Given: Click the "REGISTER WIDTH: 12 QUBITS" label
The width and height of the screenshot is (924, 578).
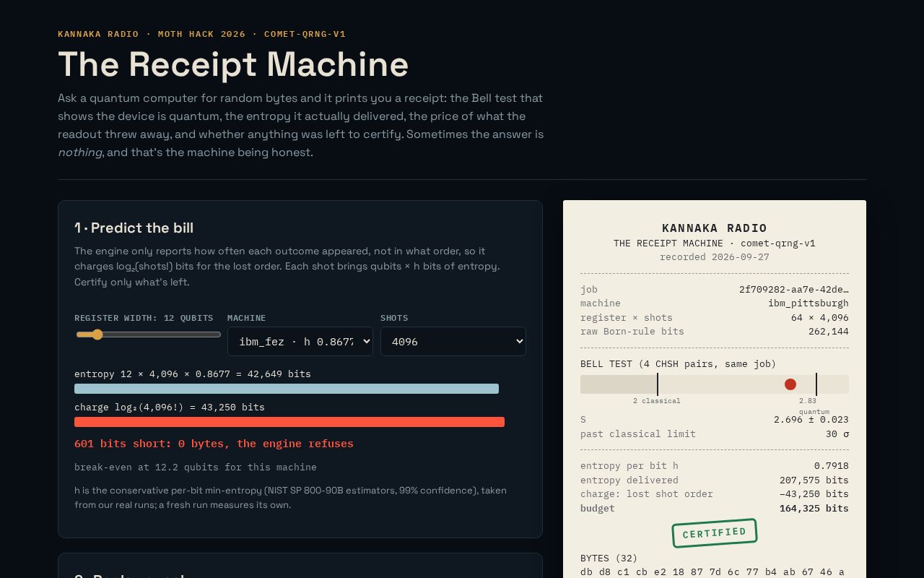Looking at the screenshot, I should (x=144, y=318).
